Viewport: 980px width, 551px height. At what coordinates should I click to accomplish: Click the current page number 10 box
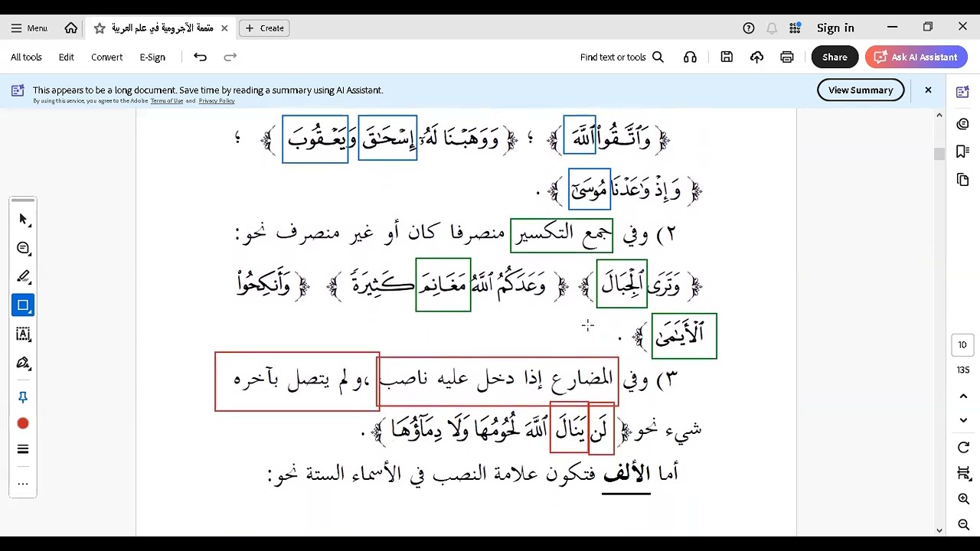tap(963, 344)
